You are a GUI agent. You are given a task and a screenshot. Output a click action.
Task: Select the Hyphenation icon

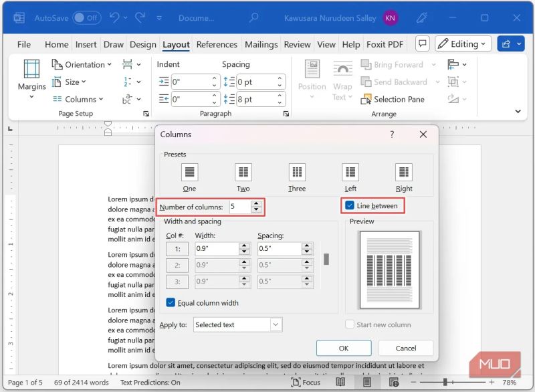pos(127,98)
